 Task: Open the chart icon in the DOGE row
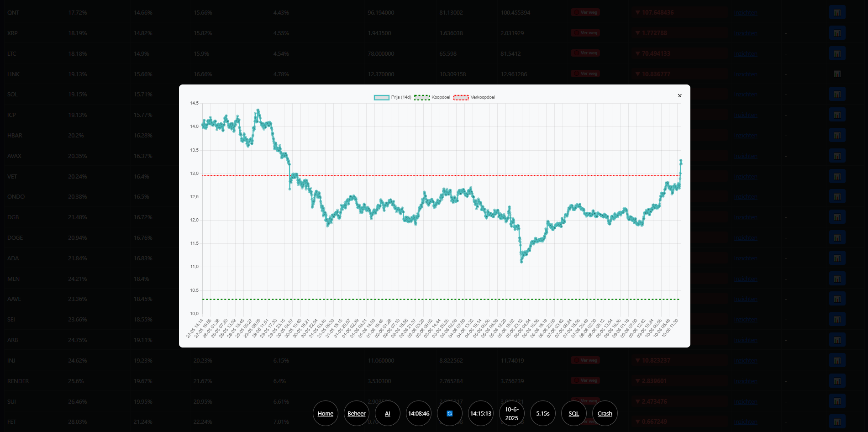tap(837, 237)
